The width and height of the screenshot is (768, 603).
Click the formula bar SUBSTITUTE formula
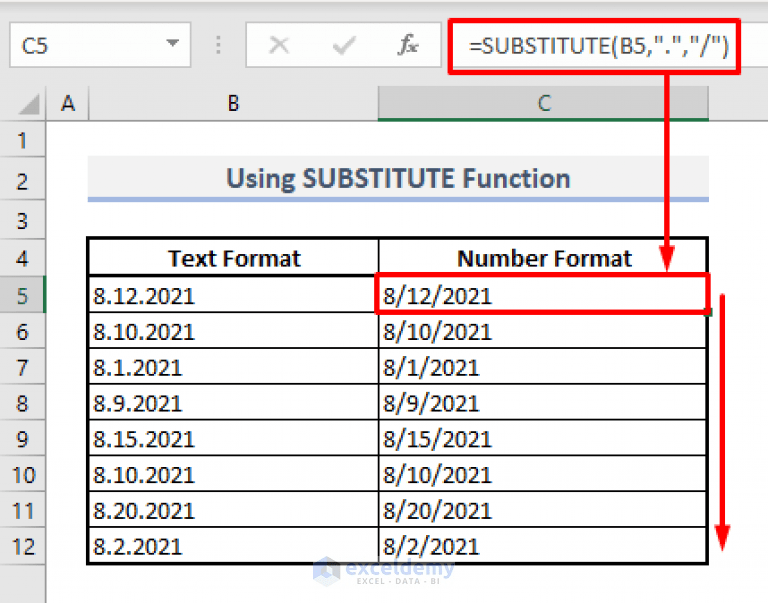[599, 46]
